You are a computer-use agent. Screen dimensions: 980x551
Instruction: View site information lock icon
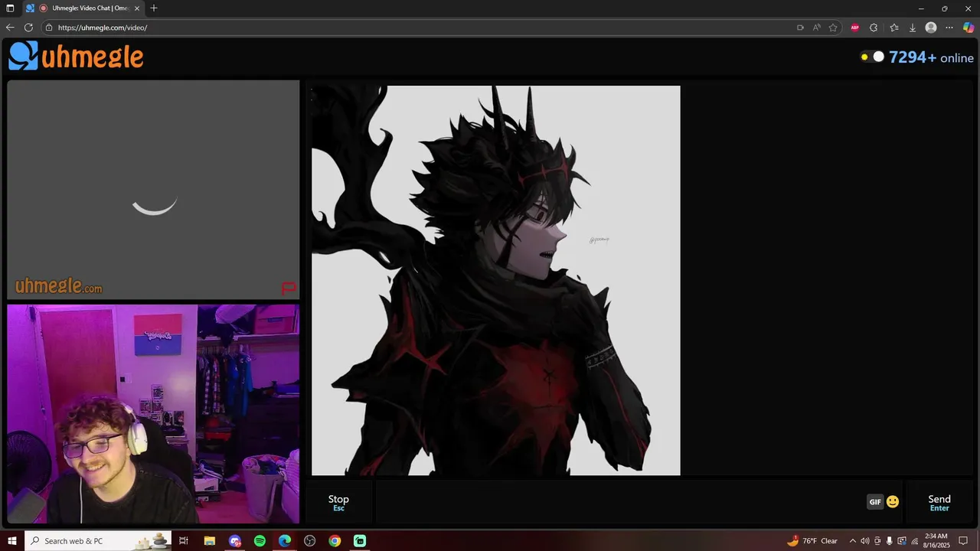tap(49, 28)
